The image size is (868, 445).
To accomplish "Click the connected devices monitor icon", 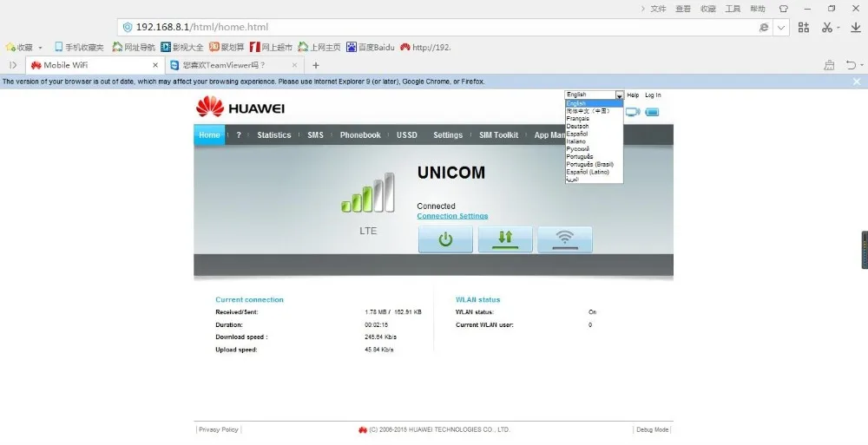I will click(x=633, y=112).
